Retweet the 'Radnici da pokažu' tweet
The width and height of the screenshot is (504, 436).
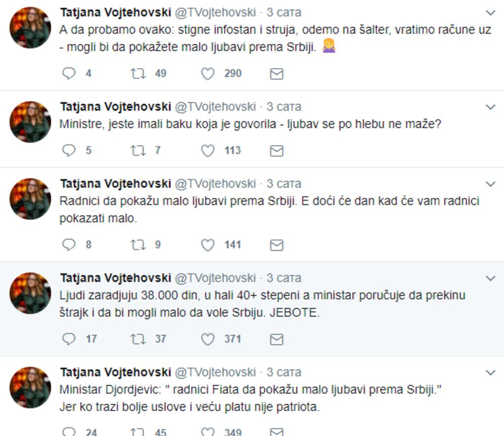coord(138,245)
